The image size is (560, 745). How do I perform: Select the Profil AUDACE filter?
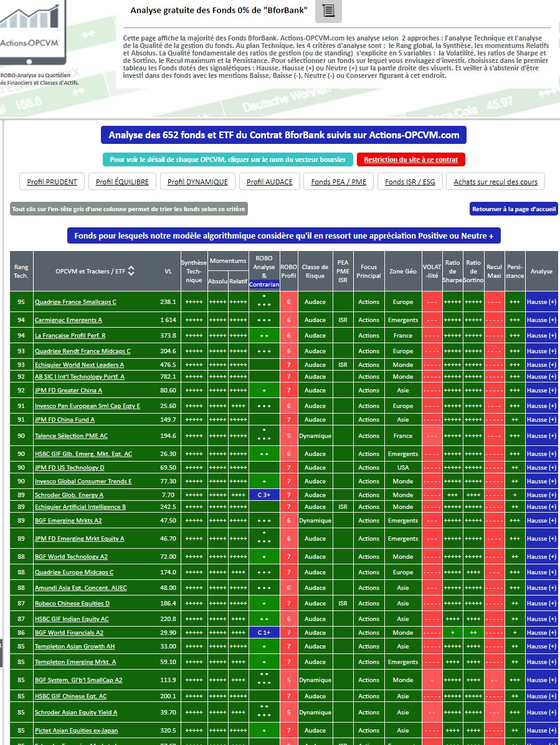click(x=269, y=181)
